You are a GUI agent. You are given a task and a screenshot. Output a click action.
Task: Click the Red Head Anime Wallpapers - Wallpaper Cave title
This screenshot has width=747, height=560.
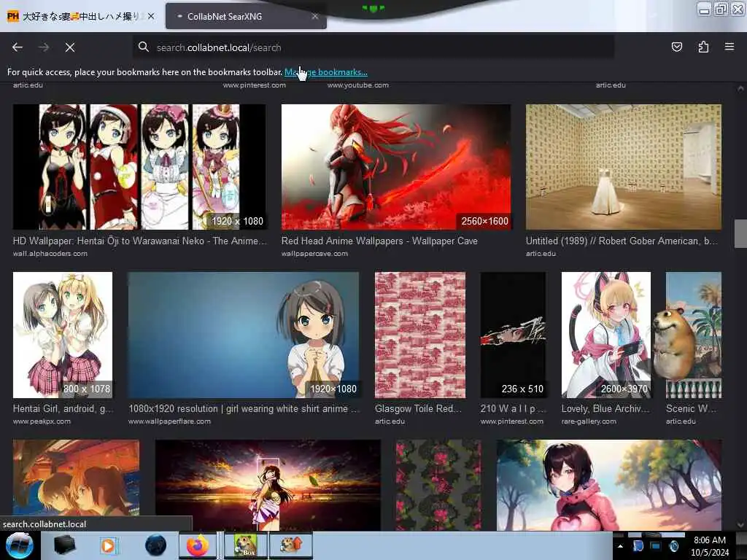379,241
